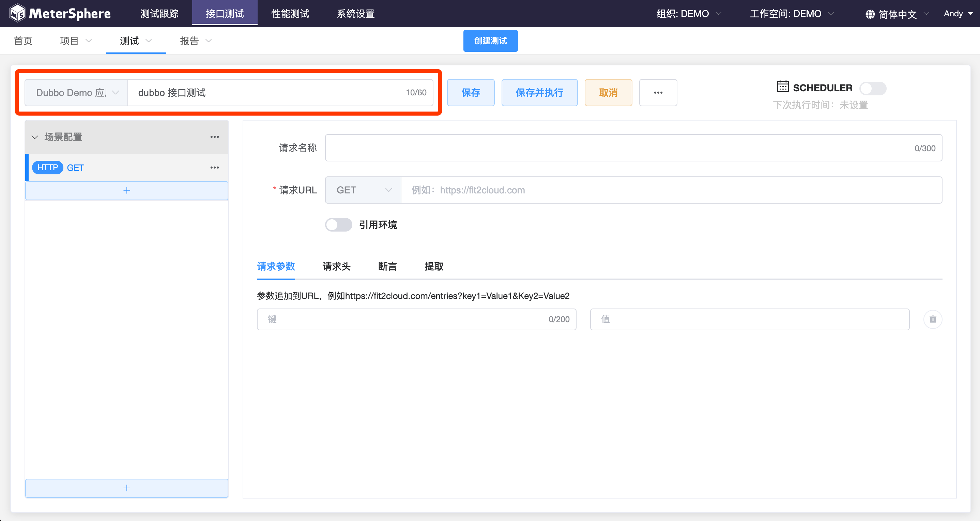
Task: Toggle the SCHEDULER switch
Action: 872,88
